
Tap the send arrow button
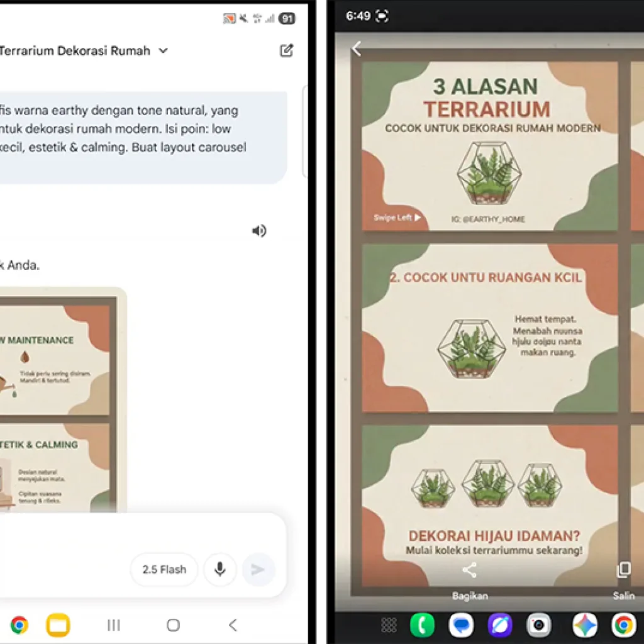point(258,569)
